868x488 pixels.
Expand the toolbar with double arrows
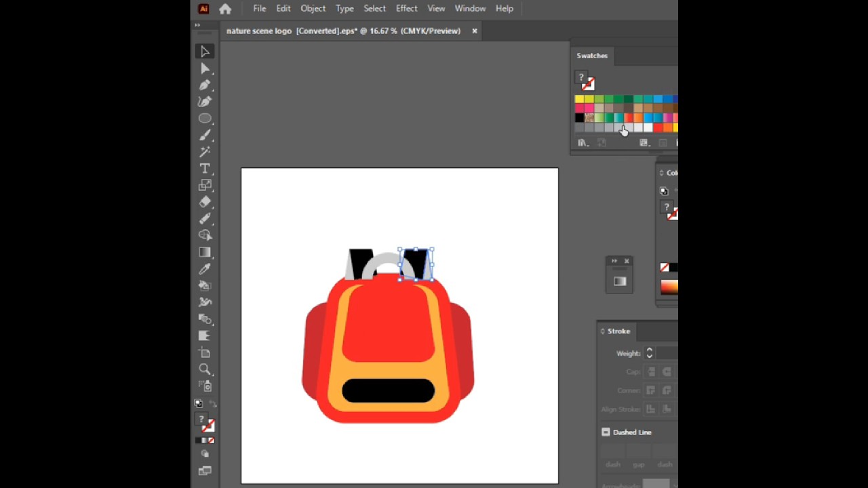click(x=197, y=25)
